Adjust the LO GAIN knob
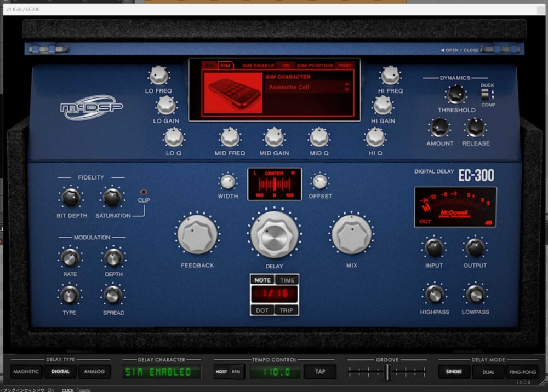This screenshot has width=548, height=392. [x=166, y=105]
